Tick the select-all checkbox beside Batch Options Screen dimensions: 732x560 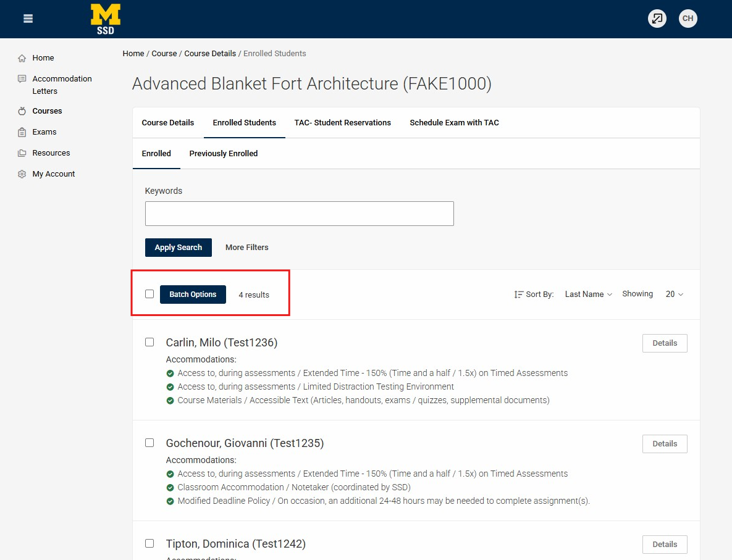149,294
